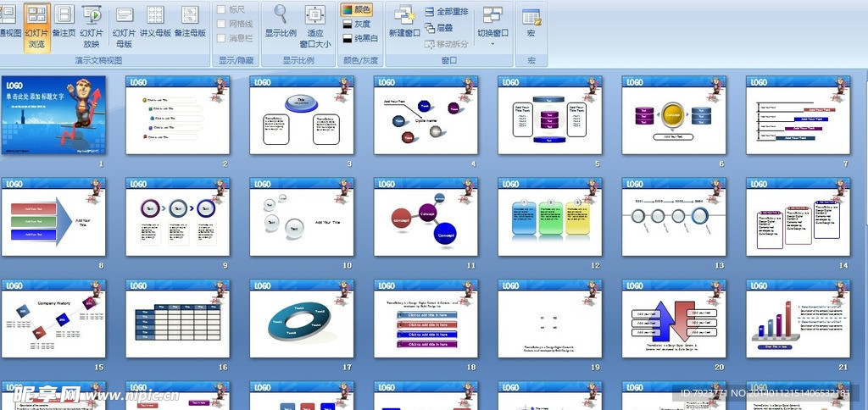Open the Macros button (宏)
Image resolution: width=868 pixels, height=410 pixels.
point(531,22)
